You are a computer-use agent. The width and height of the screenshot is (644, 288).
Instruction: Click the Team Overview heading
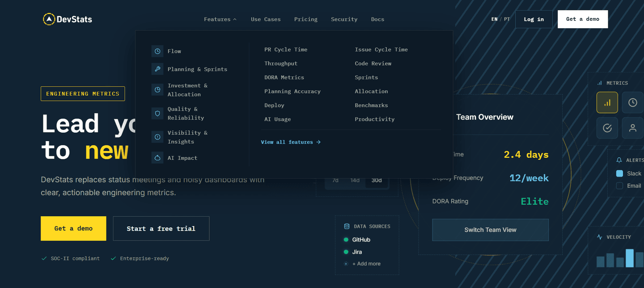pos(485,117)
